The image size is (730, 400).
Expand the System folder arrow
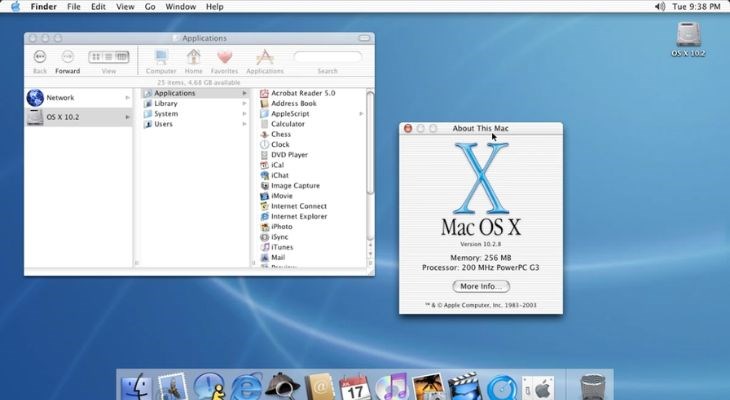pyautogui.click(x=244, y=114)
